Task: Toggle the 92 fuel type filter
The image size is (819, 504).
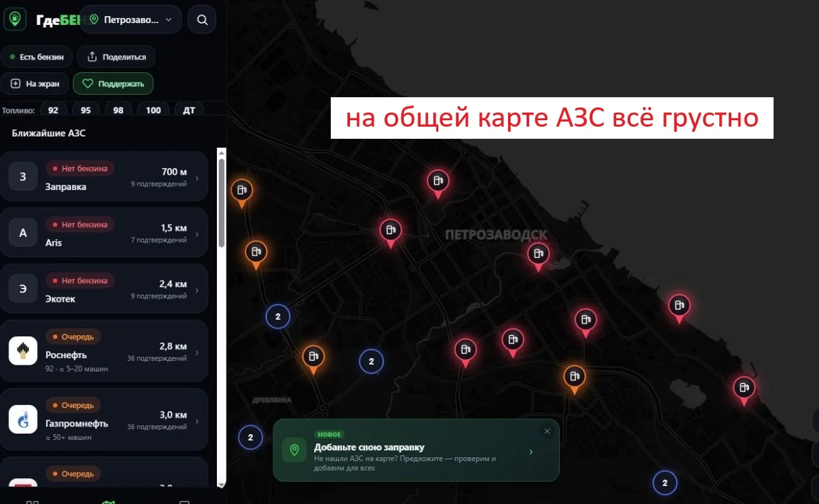Action: (53, 110)
